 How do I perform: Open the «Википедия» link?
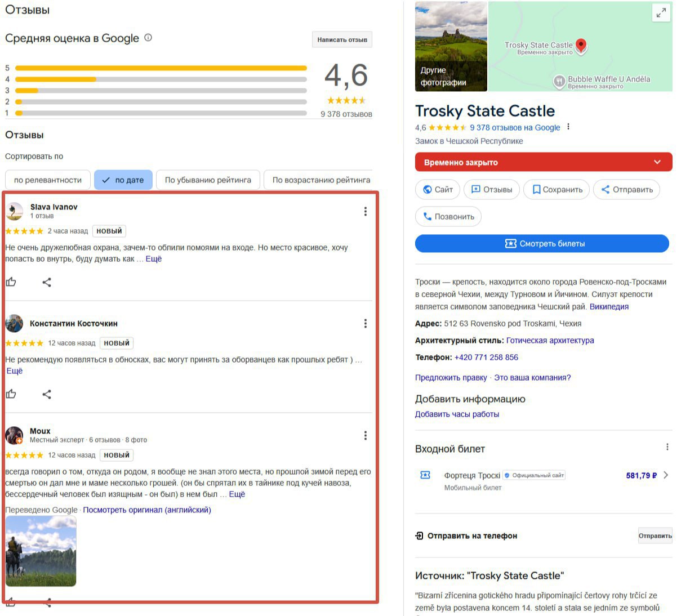609,307
